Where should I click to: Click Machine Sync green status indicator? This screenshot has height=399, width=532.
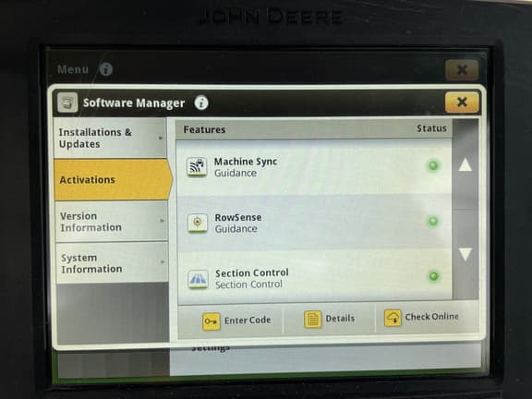point(433,165)
